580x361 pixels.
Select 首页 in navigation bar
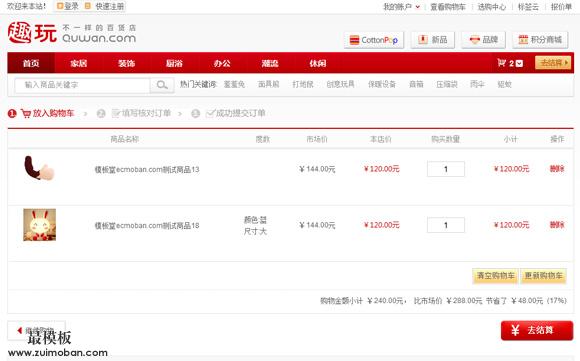(x=31, y=63)
